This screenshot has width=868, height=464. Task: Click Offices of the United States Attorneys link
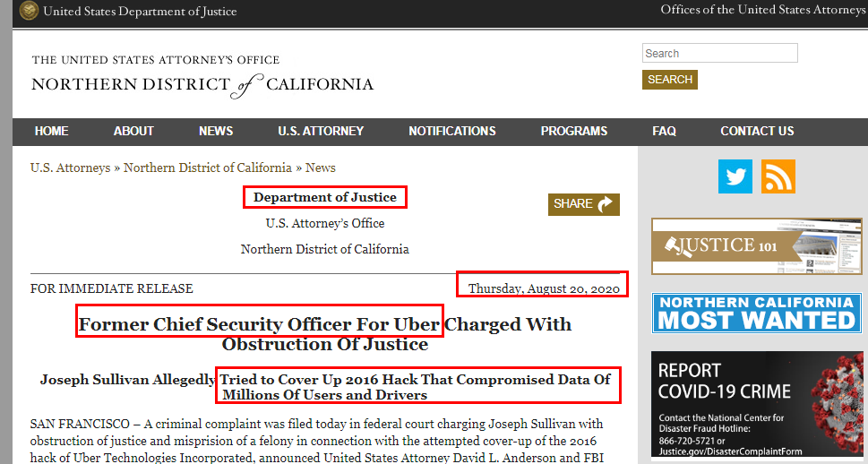coord(764,10)
